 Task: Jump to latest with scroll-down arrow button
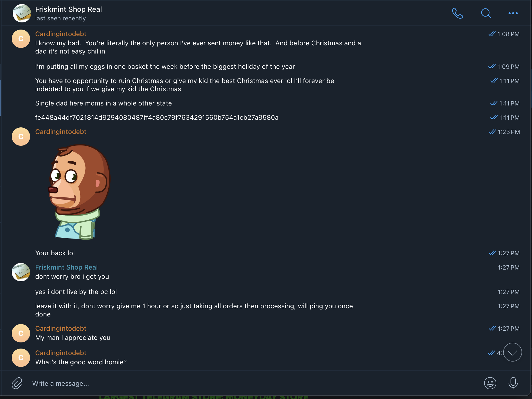512,352
